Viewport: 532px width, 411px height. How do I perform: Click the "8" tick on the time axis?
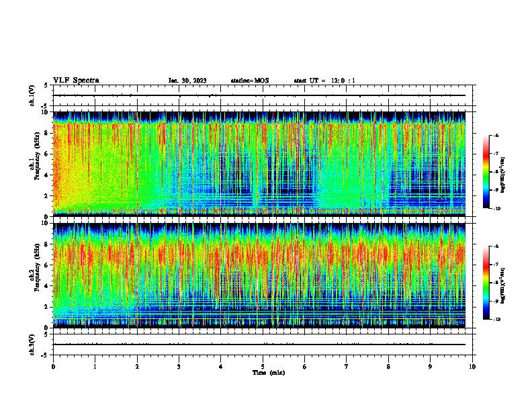click(x=388, y=367)
